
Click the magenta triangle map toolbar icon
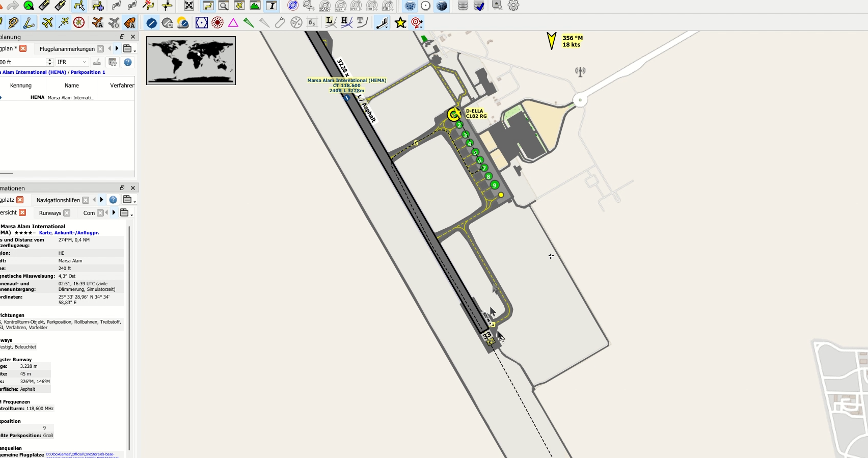(233, 23)
